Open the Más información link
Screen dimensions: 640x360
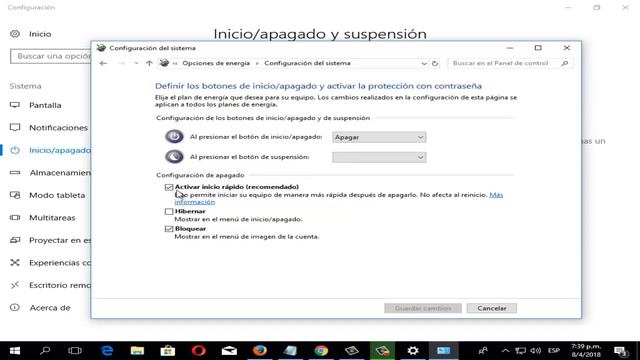coord(496,195)
